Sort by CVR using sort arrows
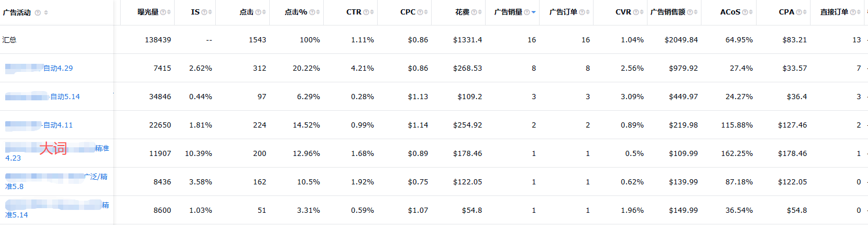The height and width of the screenshot is (225, 868). point(642,12)
